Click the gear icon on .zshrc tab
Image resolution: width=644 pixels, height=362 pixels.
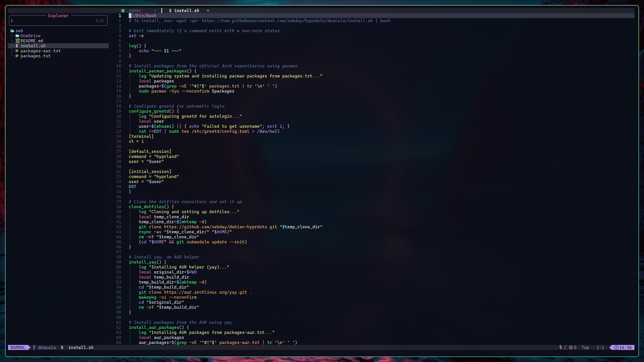pyautogui.click(x=123, y=11)
